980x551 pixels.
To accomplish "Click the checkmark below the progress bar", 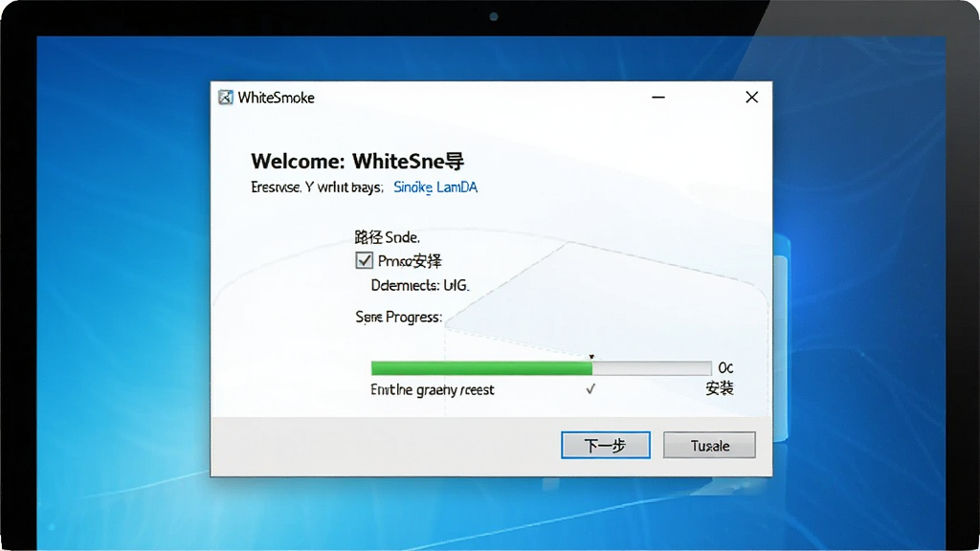I will pos(590,389).
